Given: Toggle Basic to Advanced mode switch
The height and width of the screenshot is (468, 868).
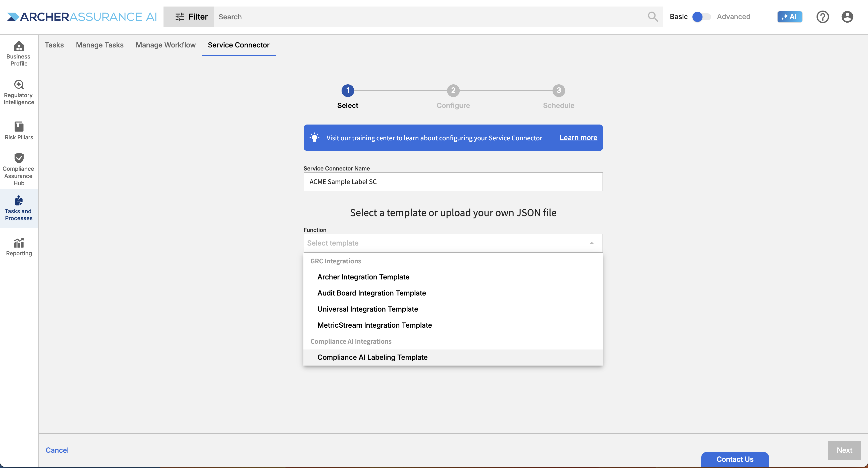Looking at the screenshot, I should coord(701,17).
